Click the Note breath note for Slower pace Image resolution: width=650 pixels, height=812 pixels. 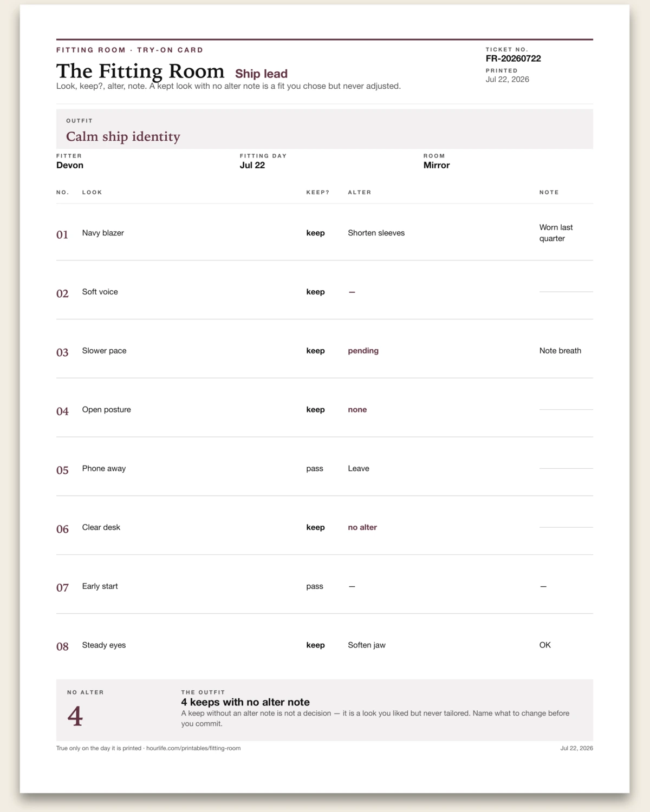560,351
